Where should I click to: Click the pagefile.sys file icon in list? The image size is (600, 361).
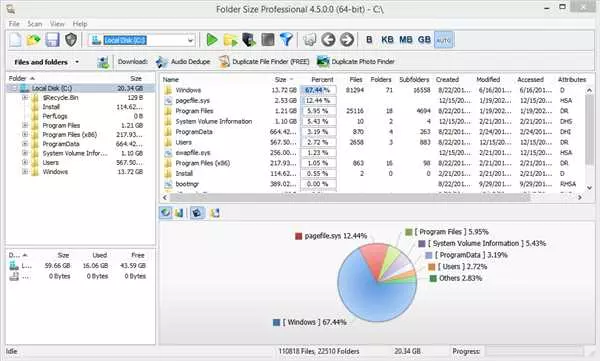(x=168, y=101)
